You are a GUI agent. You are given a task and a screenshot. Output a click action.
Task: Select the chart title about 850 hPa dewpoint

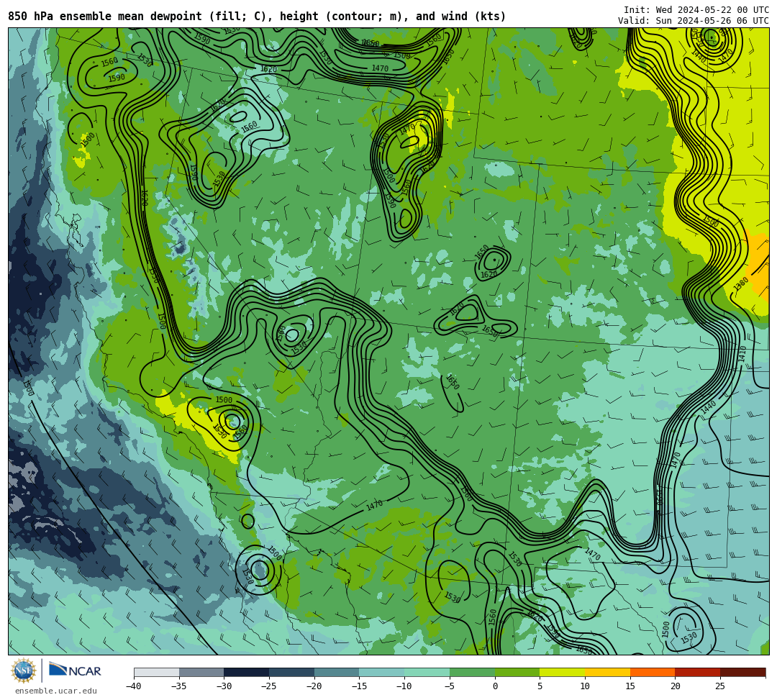tap(257, 17)
